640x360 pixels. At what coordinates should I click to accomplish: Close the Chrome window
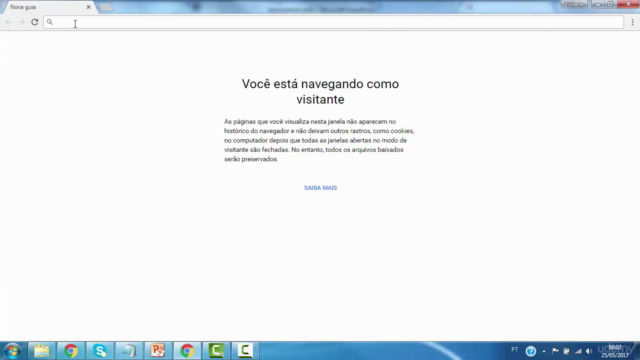628,4
